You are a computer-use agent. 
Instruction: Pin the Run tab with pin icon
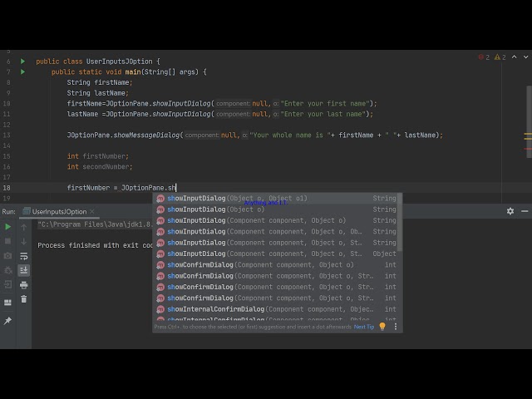7,321
